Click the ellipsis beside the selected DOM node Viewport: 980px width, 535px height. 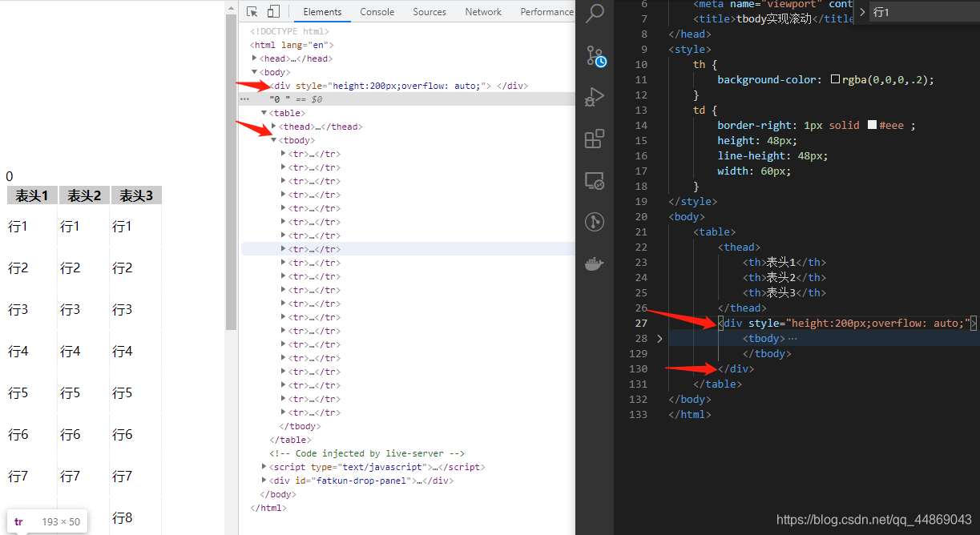tap(244, 99)
